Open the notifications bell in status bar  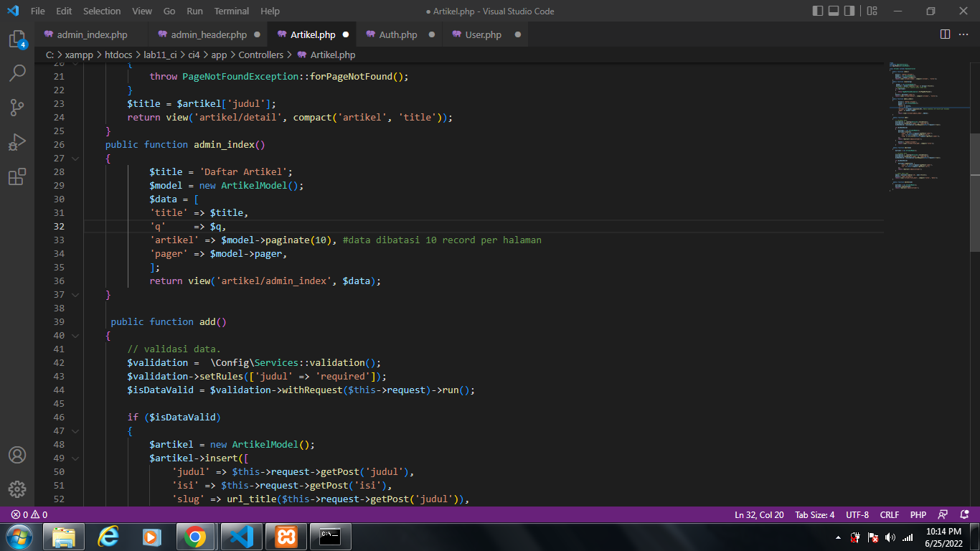[964, 514]
